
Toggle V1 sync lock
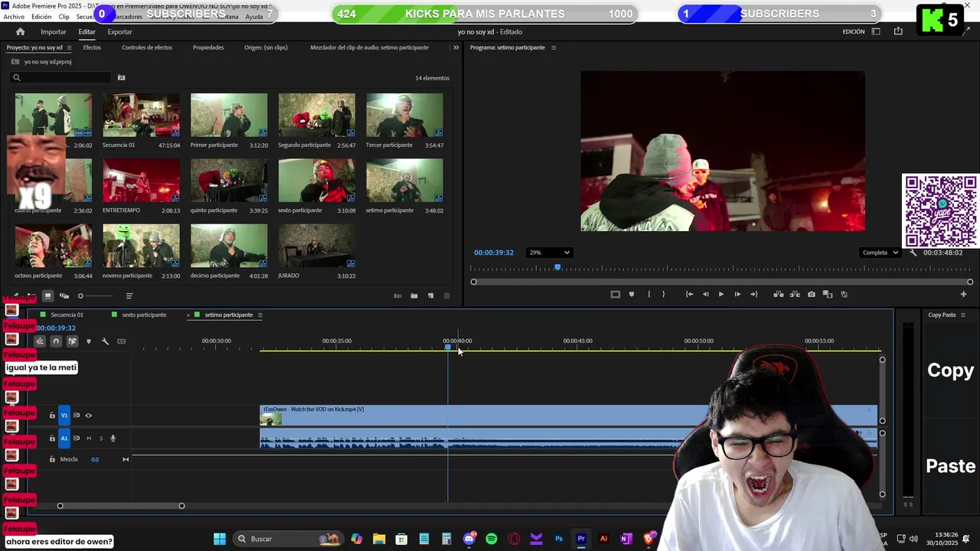pyautogui.click(x=76, y=416)
